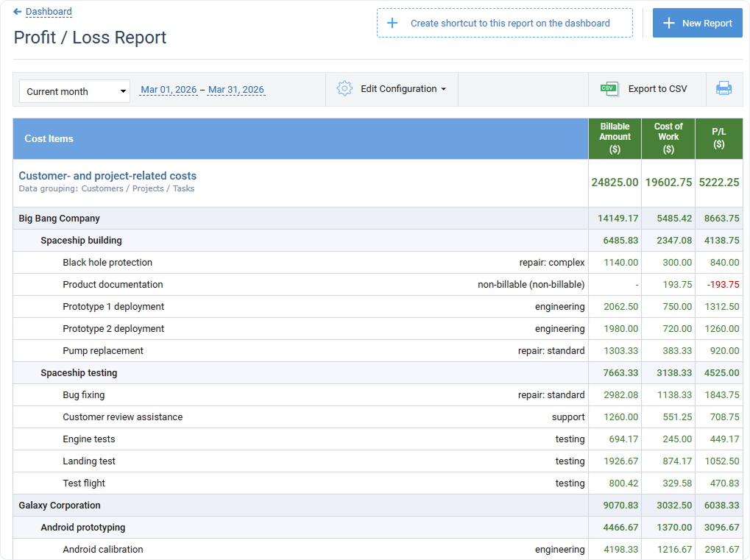Open the Current month period dropdown
The height and width of the screenshot is (560, 750).
(74, 91)
